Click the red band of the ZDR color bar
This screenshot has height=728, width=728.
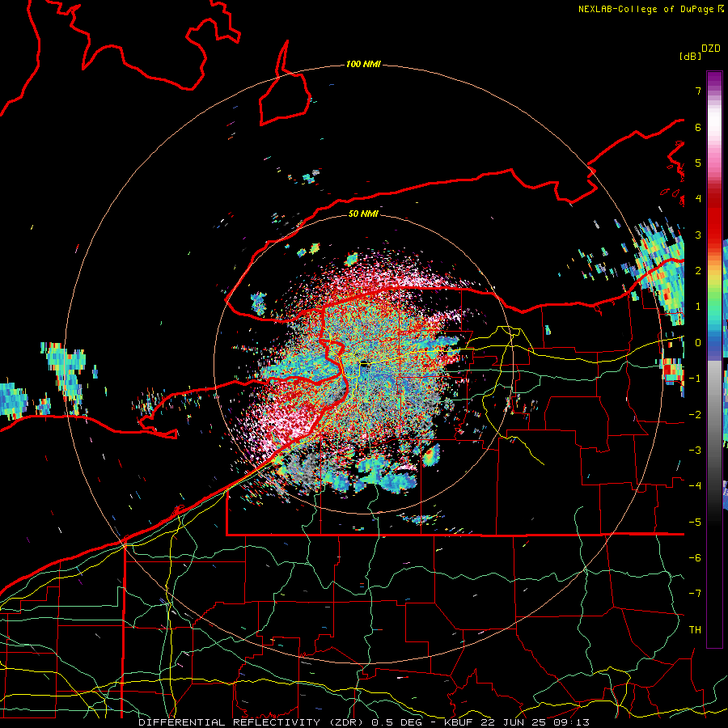click(714, 218)
